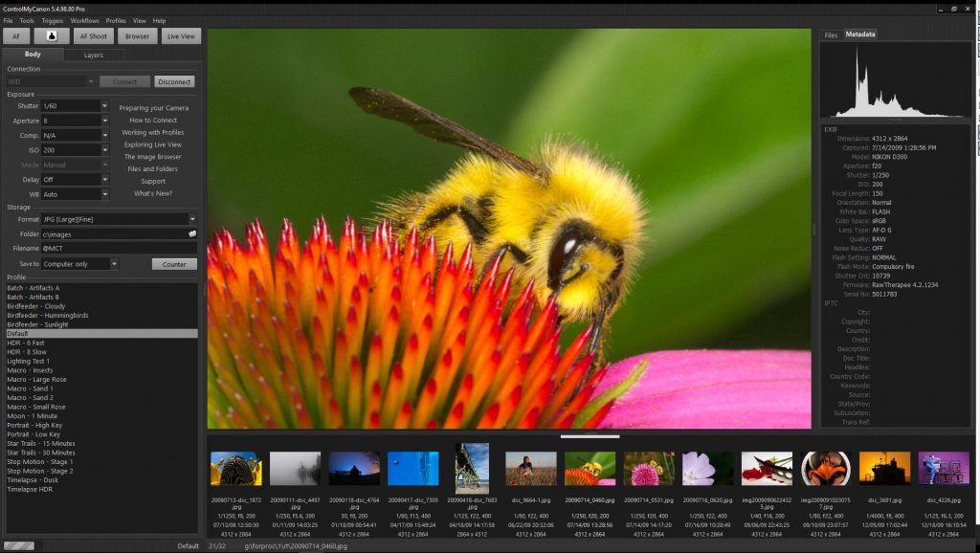
Task: Open the ISO dropdown list
Action: tap(104, 150)
